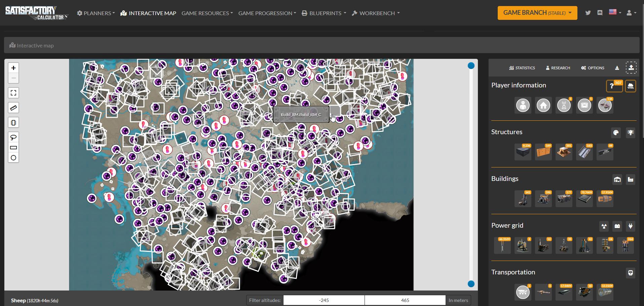Choose the circle selection tool
Screen dimensions: 644x306
13,158
